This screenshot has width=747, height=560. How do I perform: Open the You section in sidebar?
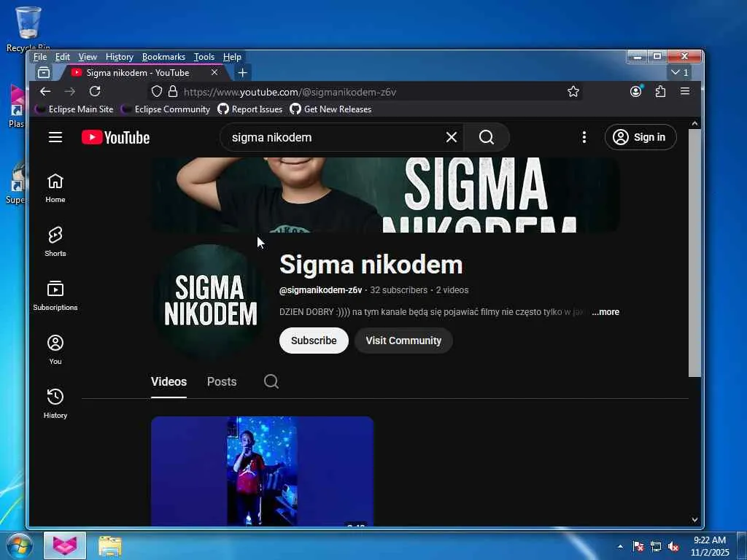[x=55, y=349]
